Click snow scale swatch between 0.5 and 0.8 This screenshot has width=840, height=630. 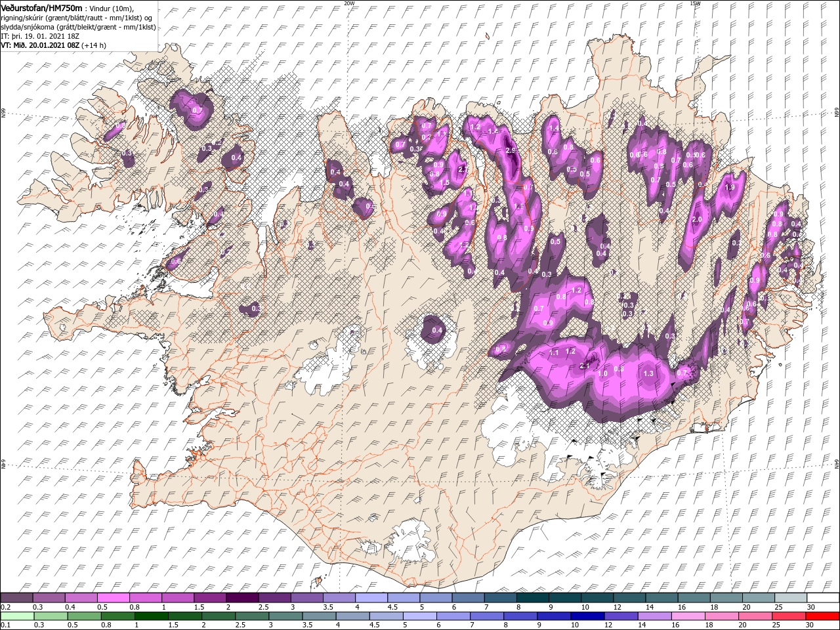pos(113,598)
